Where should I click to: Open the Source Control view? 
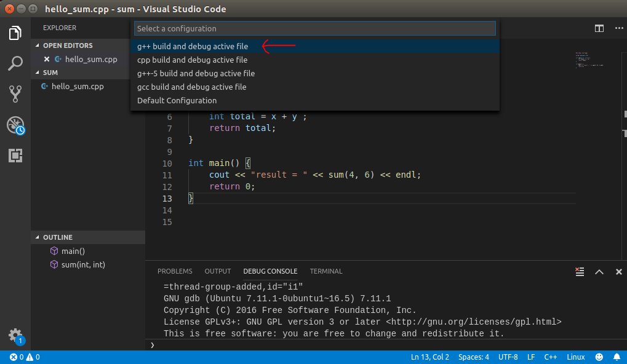(15, 94)
